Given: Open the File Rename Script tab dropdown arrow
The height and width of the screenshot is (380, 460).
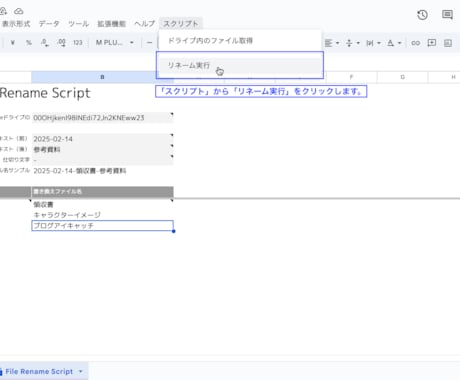Looking at the screenshot, I should pyautogui.click(x=81, y=371).
